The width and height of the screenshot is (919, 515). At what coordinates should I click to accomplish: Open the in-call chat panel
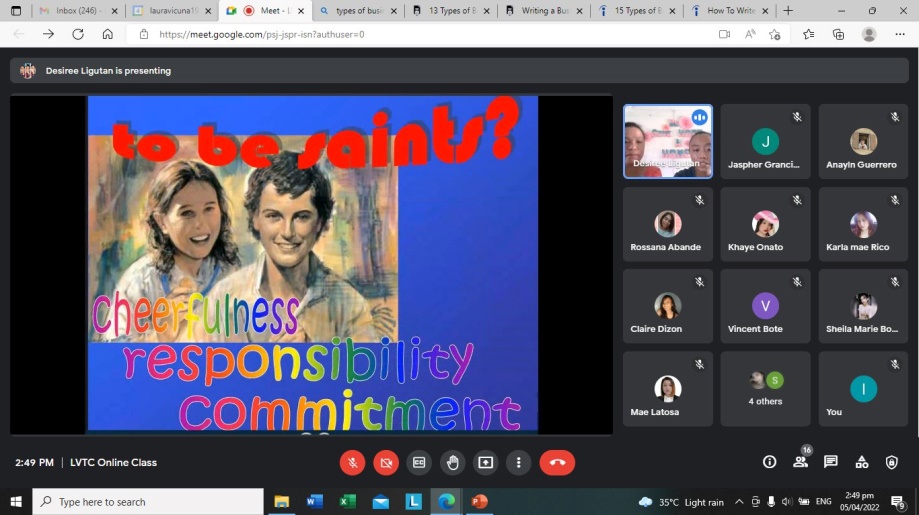click(831, 462)
